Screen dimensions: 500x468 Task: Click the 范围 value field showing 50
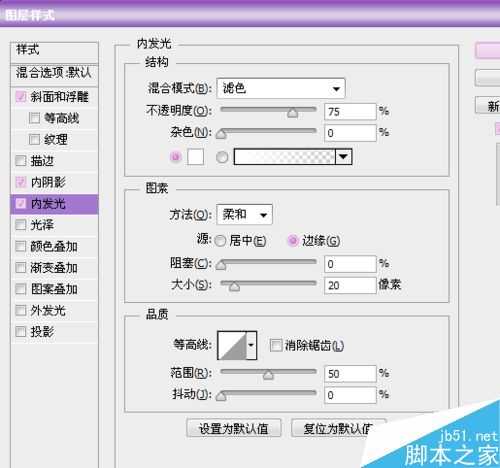pos(350,374)
